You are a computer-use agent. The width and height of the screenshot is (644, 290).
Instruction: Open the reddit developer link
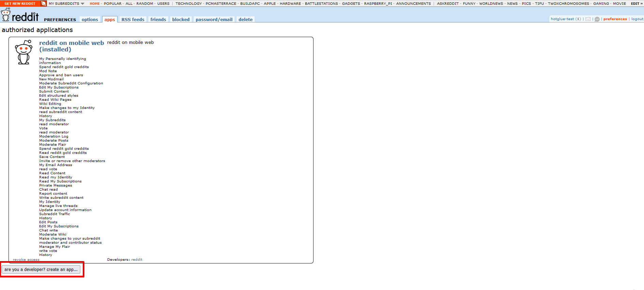click(137, 259)
